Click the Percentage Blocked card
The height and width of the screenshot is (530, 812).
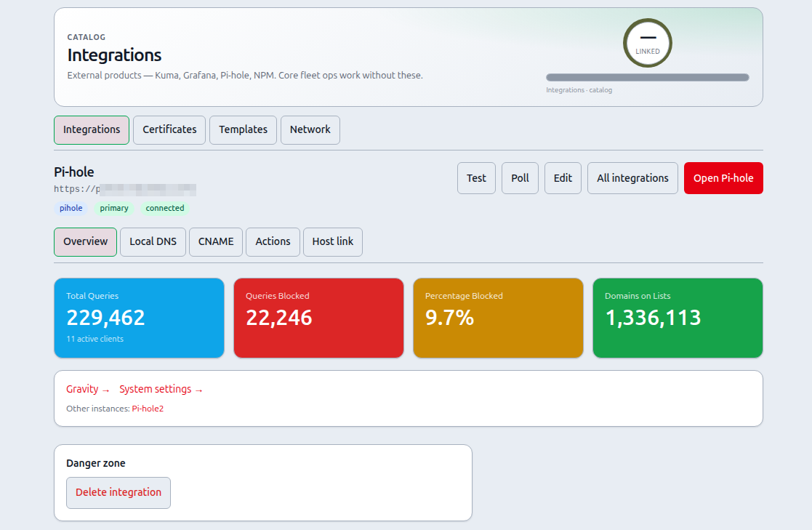(498, 318)
